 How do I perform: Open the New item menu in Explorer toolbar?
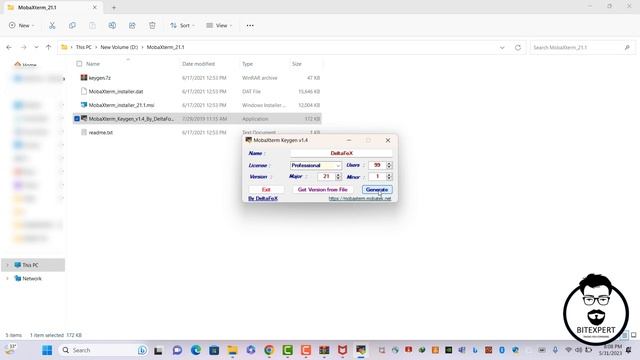coord(22,25)
